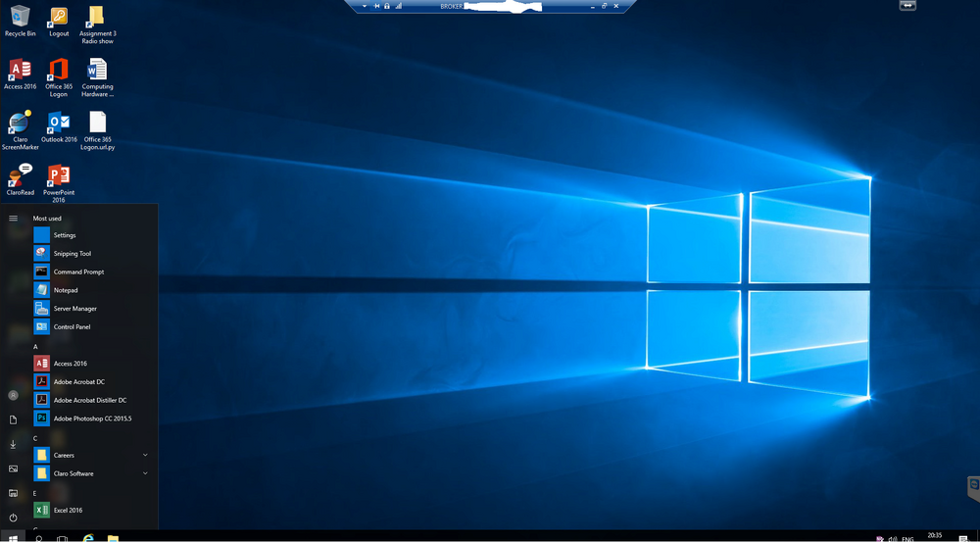Open File Explorer from taskbar
The height and width of the screenshot is (542, 980).
113,538
